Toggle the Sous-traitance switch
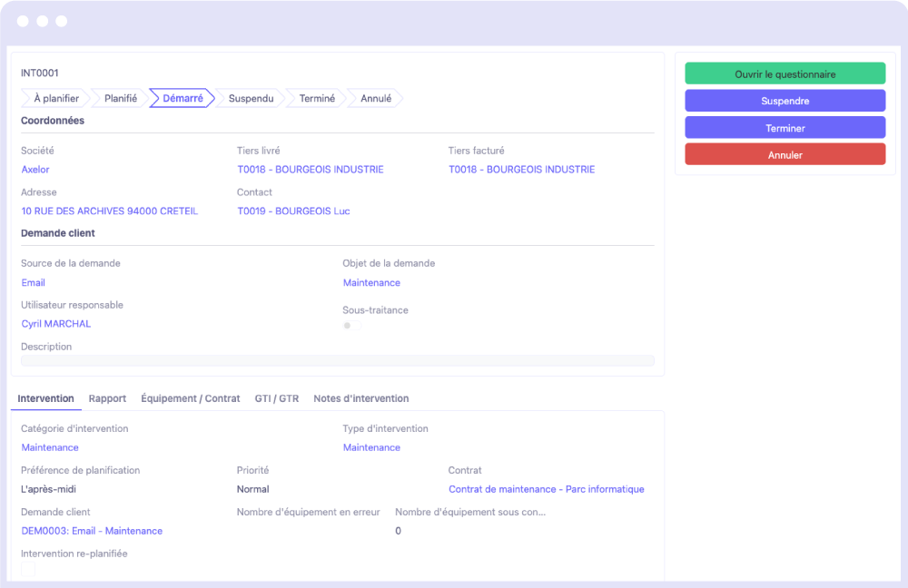This screenshot has height=588, width=908. pyautogui.click(x=350, y=325)
